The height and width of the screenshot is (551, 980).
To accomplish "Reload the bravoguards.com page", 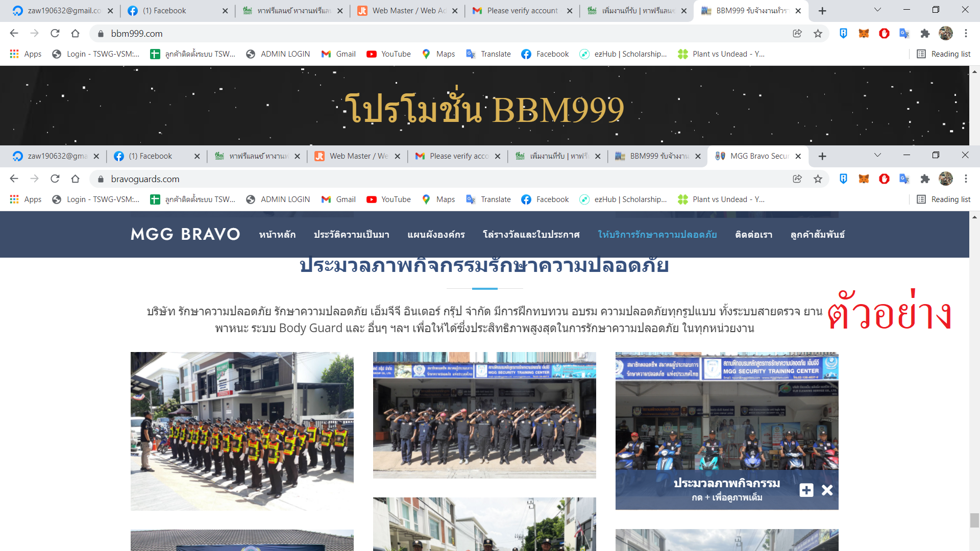I will 55,179.
